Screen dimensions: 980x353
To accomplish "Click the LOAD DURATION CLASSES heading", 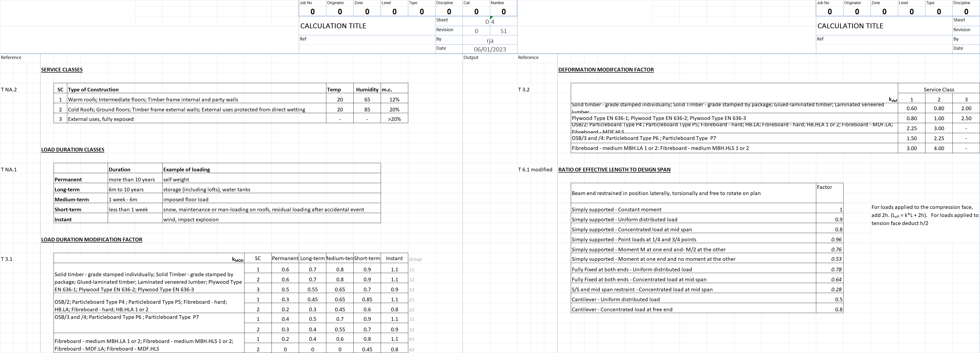I will 73,149.
